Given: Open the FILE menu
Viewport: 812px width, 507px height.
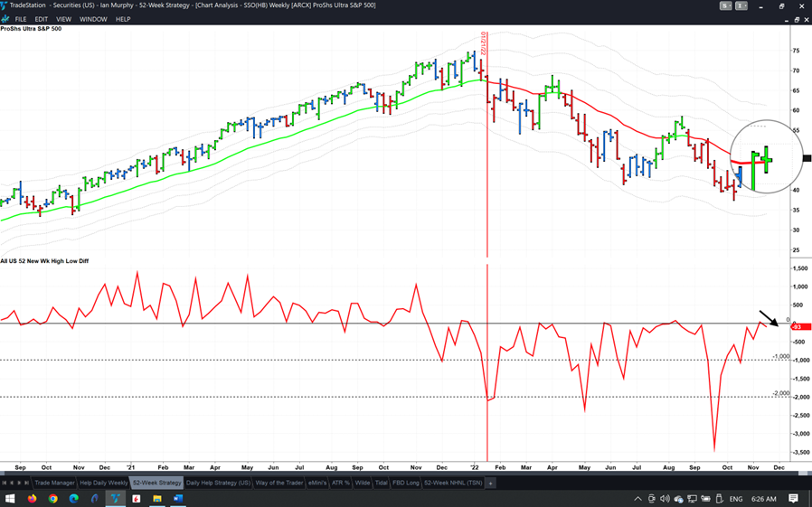Looking at the screenshot, I should 20,19.
